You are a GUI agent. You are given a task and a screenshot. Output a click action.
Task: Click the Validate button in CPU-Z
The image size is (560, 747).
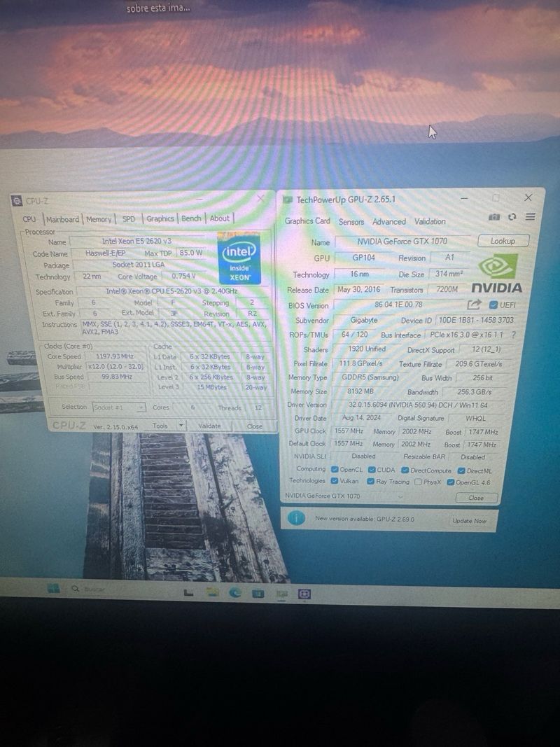point(209,426)
